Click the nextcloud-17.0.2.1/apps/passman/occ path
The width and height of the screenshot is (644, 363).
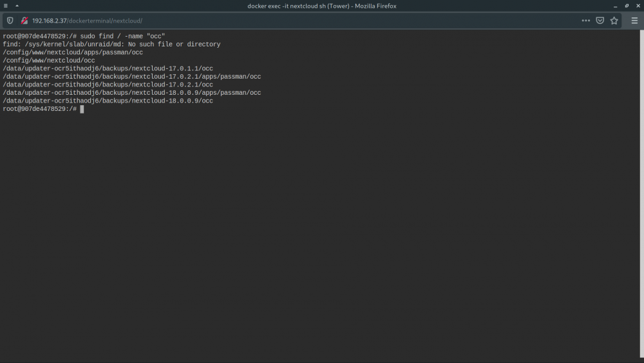tap(132, 77)
